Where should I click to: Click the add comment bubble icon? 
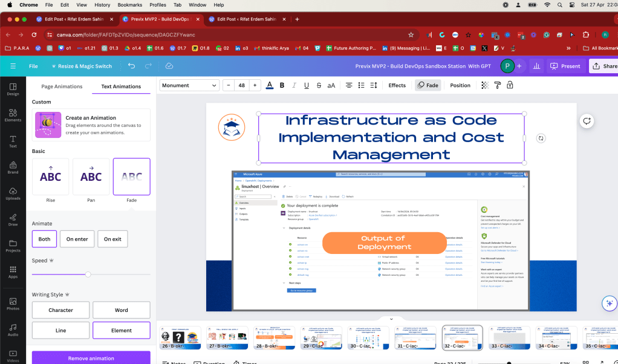(587, 121)
